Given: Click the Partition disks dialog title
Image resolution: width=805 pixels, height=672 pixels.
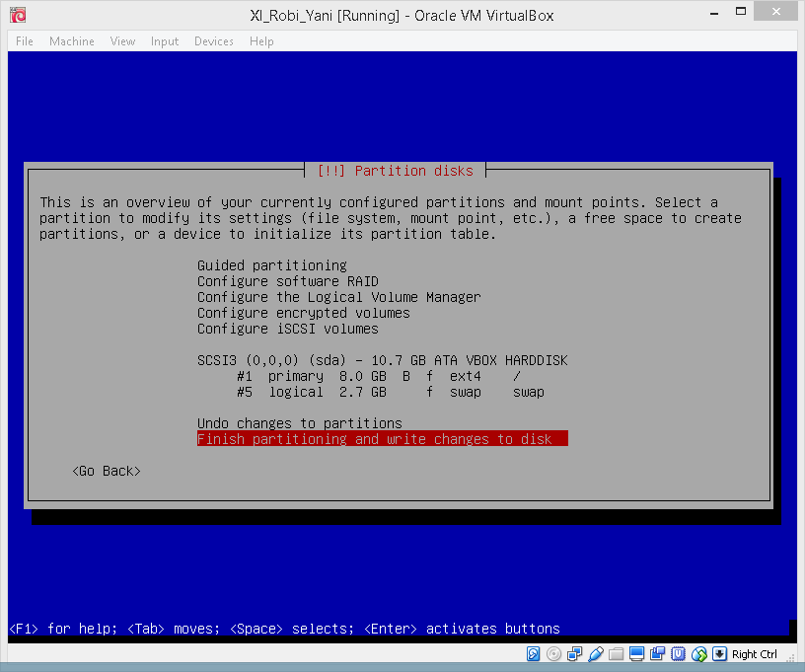Looking at the screenshot, I should [396, 171].
